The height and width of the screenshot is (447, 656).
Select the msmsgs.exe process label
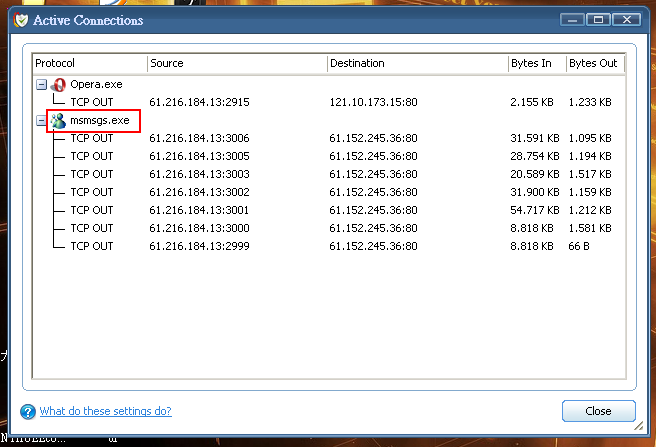tap(100, 121)
